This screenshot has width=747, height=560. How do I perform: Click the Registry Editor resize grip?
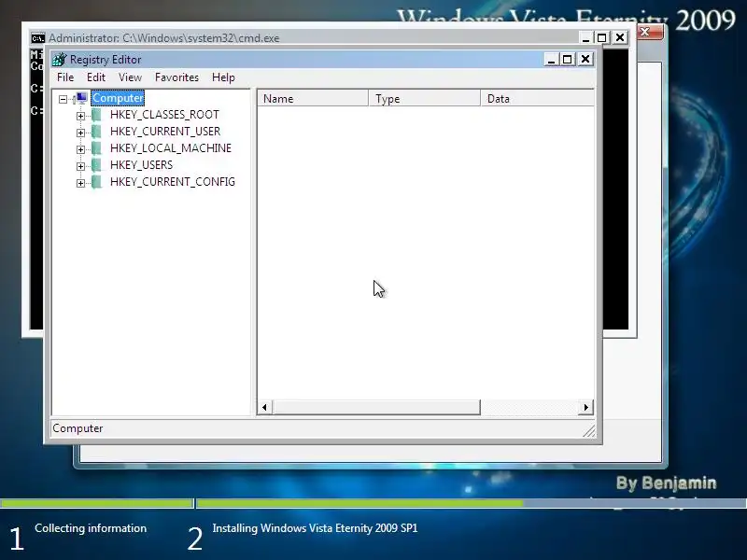coord(589,430)
